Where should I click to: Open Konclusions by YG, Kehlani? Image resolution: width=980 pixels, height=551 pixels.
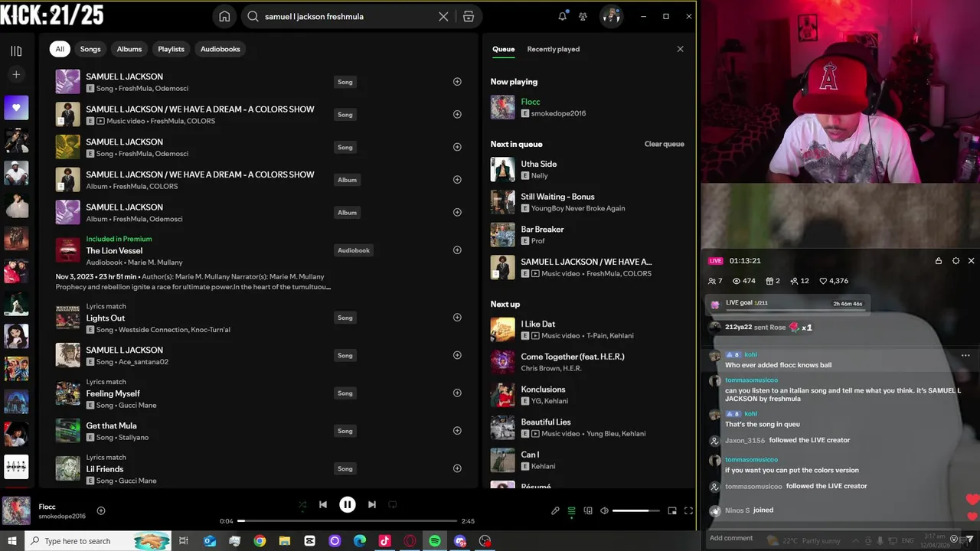(x=587, y=395)
